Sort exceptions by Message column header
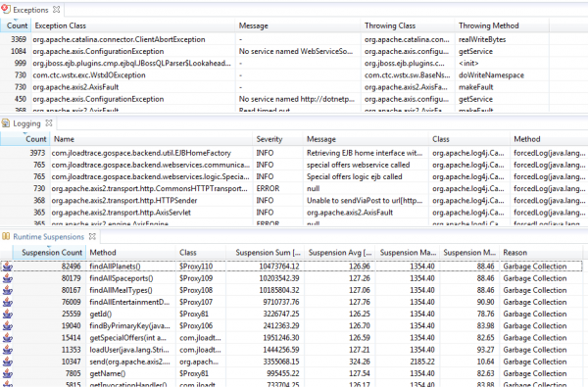The height and width of the screenshot is (388, 588). coord(298,25)
